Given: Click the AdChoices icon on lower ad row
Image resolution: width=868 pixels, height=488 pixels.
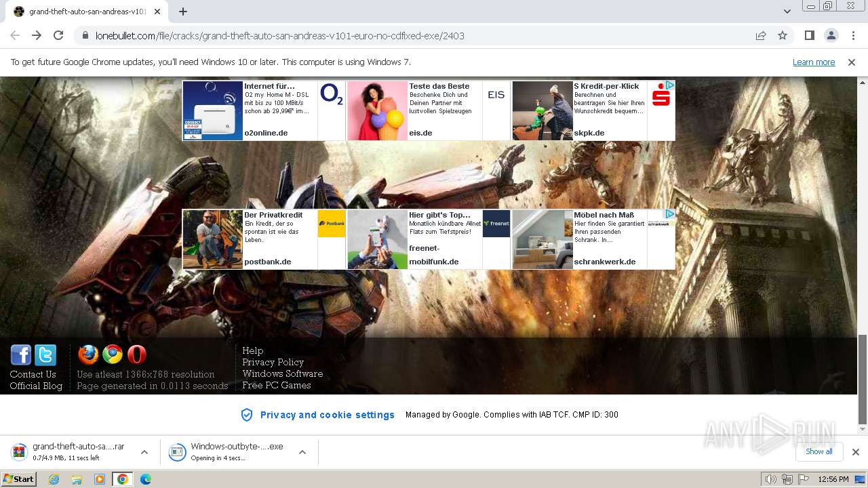Looking at the screenshot, I should click(669, 214).
